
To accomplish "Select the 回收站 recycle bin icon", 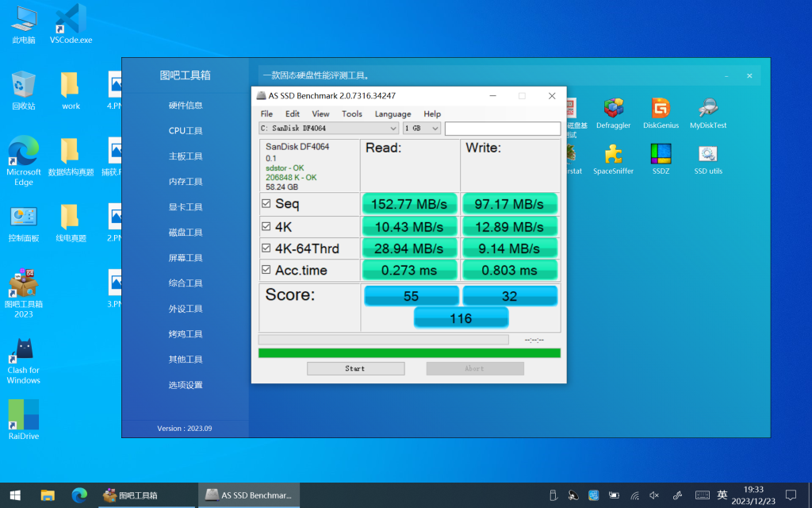I will (x=24, y=90).
